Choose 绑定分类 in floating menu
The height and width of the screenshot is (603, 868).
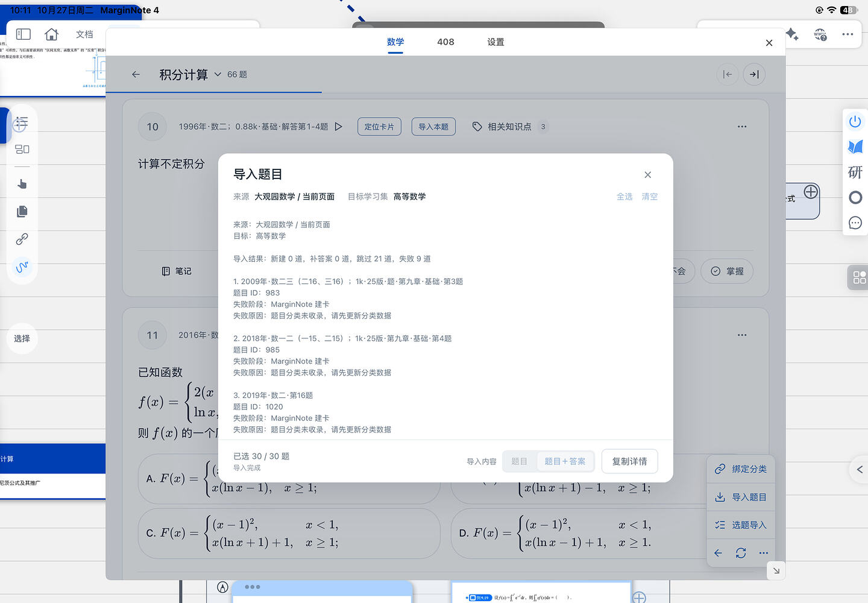(x=741, y=469)
